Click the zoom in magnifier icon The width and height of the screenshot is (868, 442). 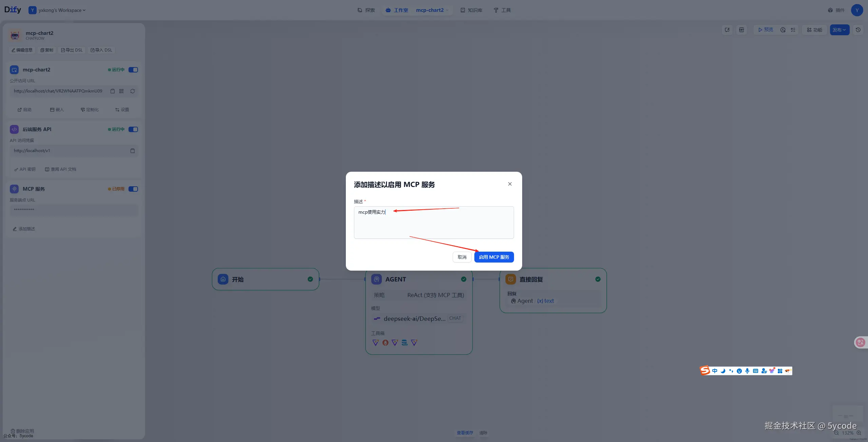[859, 433]
